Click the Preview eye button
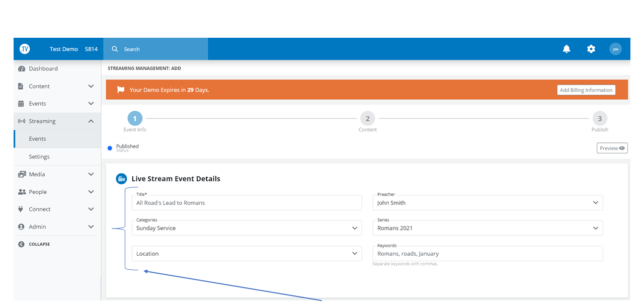The width and height of the screenshot is (644, 303). 612,148
